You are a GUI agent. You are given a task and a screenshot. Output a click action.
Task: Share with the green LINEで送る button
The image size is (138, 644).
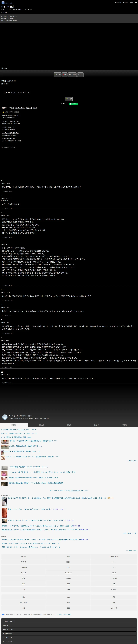point(73,104)
